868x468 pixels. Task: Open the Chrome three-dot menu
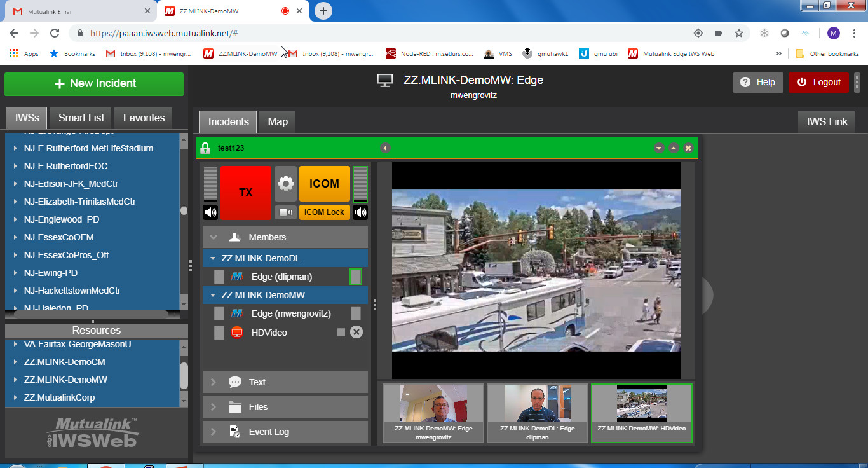[853, 33]
